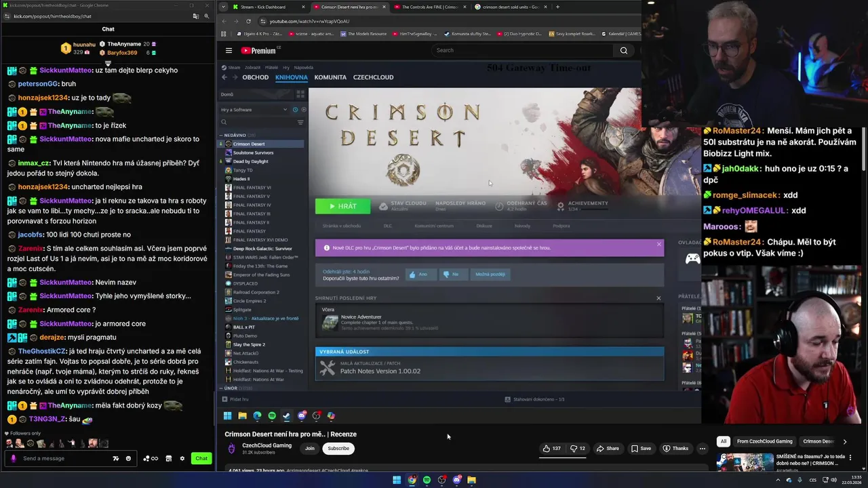868x488 pixels.
Task: Select the All filter chip
Action: tap(723, 441)
